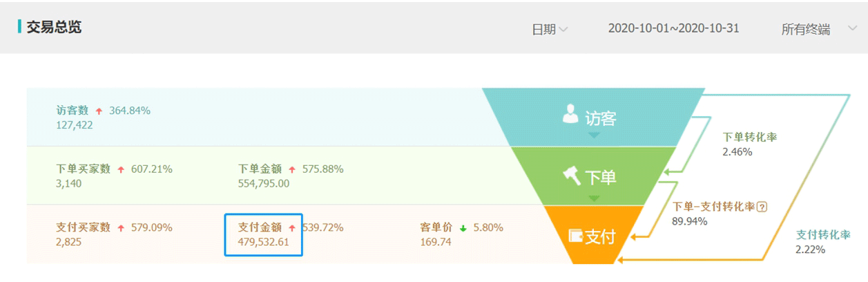This screenshot has height=282, width=868.
Task: Open the 日期 dropdown
Action: [550, 30]
